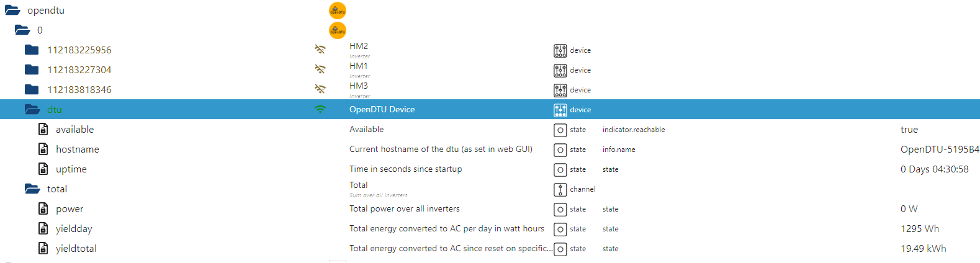Screen dimensions: 980x263
Task: Click the disconnected wifi icon for HM2
Action: (x=320, y=50)
